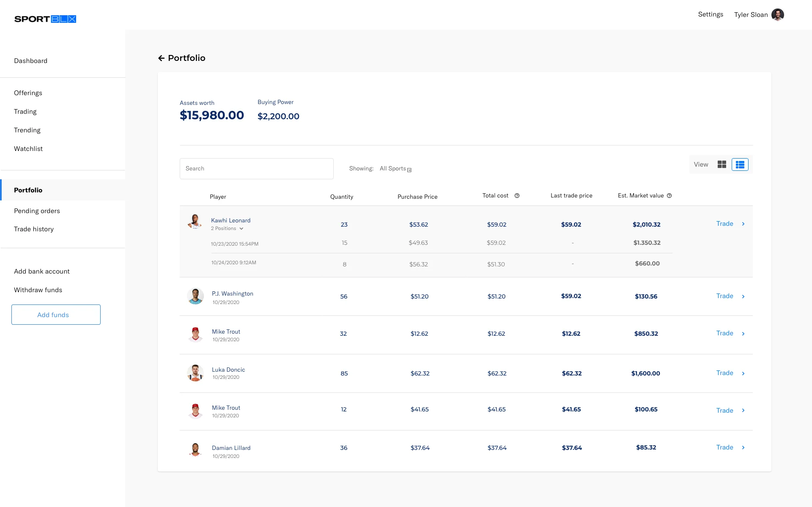812x507 pixels.
Task: Open Watchlist in sidebar
Action: click(x=28, y=149)
